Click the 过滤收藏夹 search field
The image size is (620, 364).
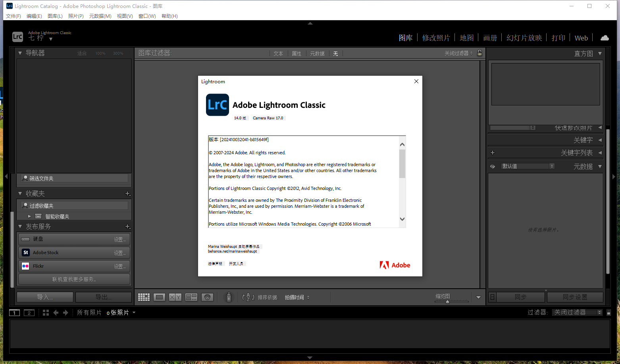click(75, 205)
